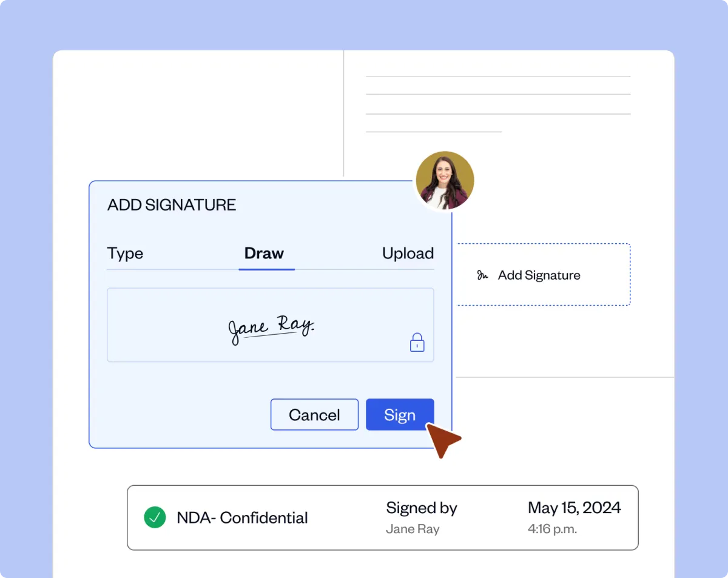The image size is (728, 578).
Task: Click the Cancel button
Action: [x=314, y=415]
